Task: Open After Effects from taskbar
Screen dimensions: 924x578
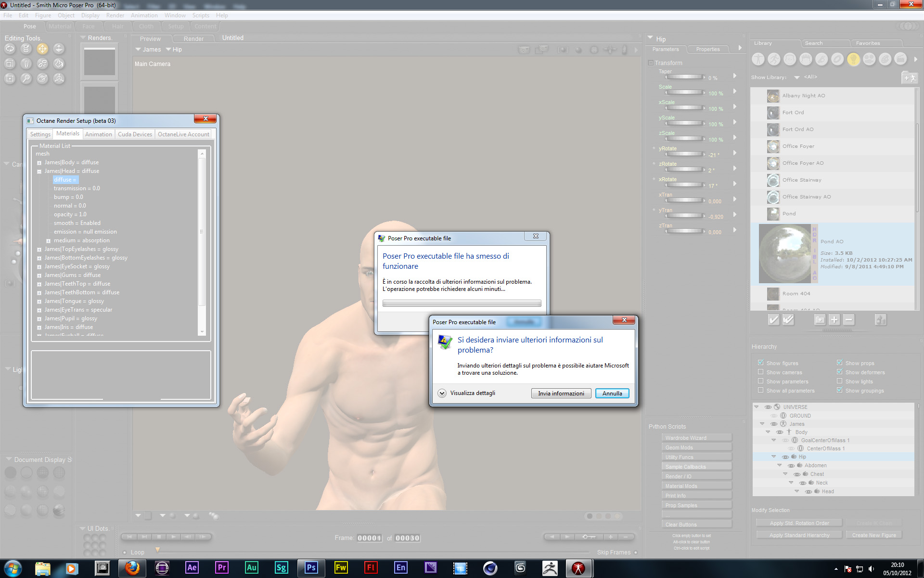Action: 192,568
